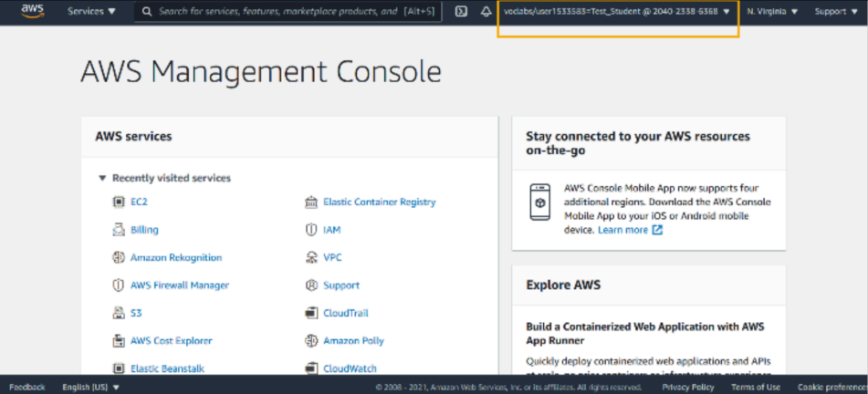Click the Amazon Polly icon
Viewport: 868px width, 394px height.
(x=311, y=341)
